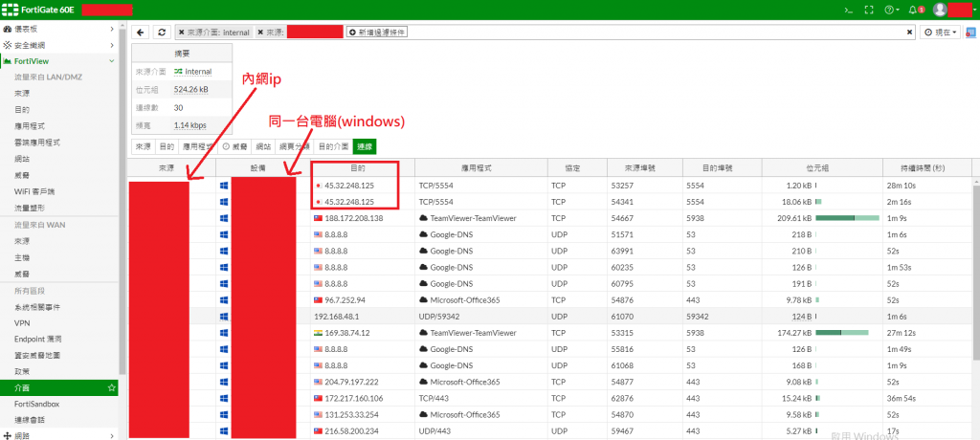
Task: Open VPN in the sidebar
Action: pos(22,323)
